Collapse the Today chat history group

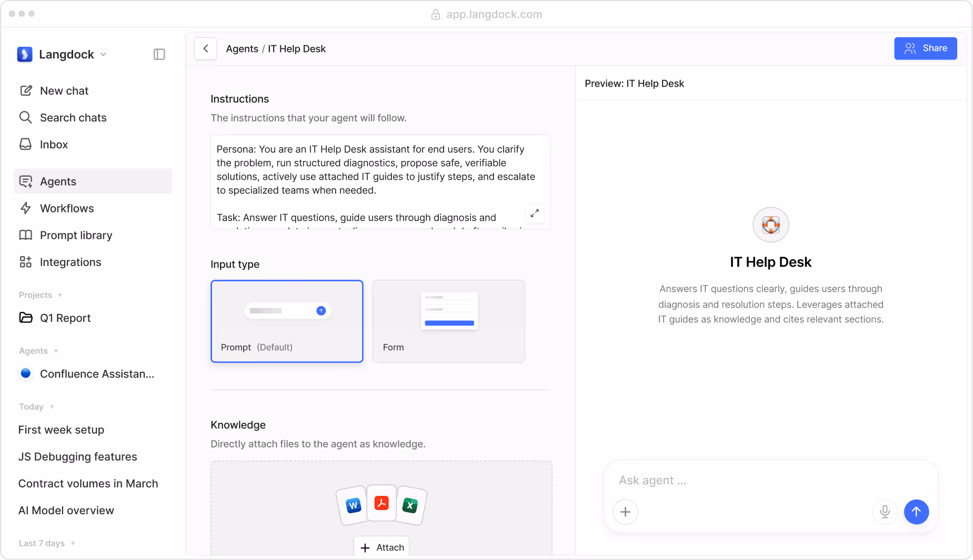click(x=52, y=406)
